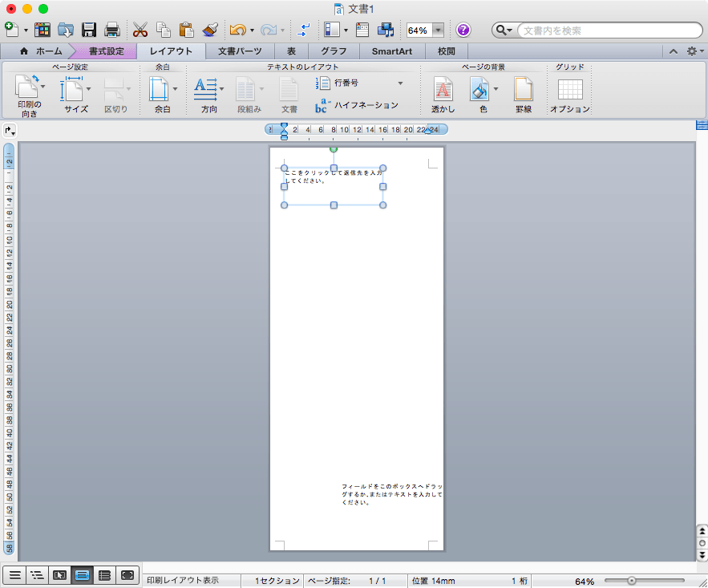Click inside the 文書内を検索 search field
Screen dimensions: 708x588
(609, 30)
